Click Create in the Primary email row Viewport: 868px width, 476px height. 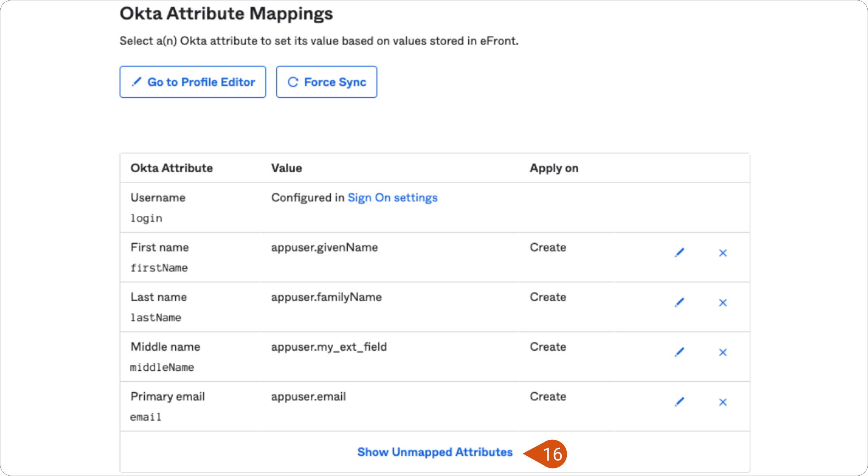coord(548,397)
